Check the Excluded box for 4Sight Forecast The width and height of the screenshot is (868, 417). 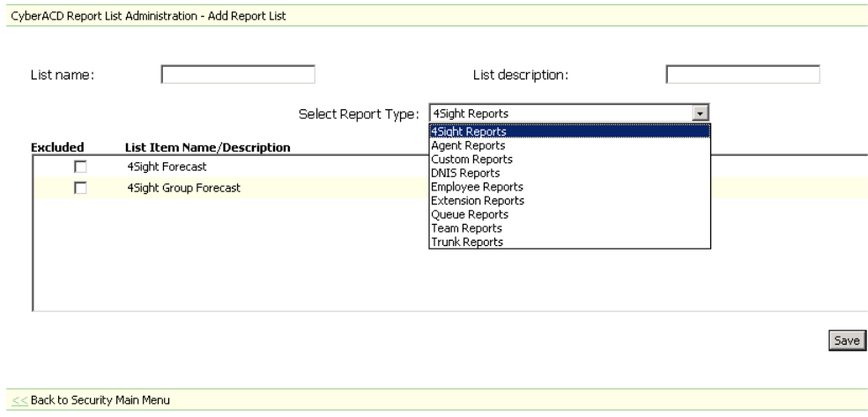coord(80,166)
